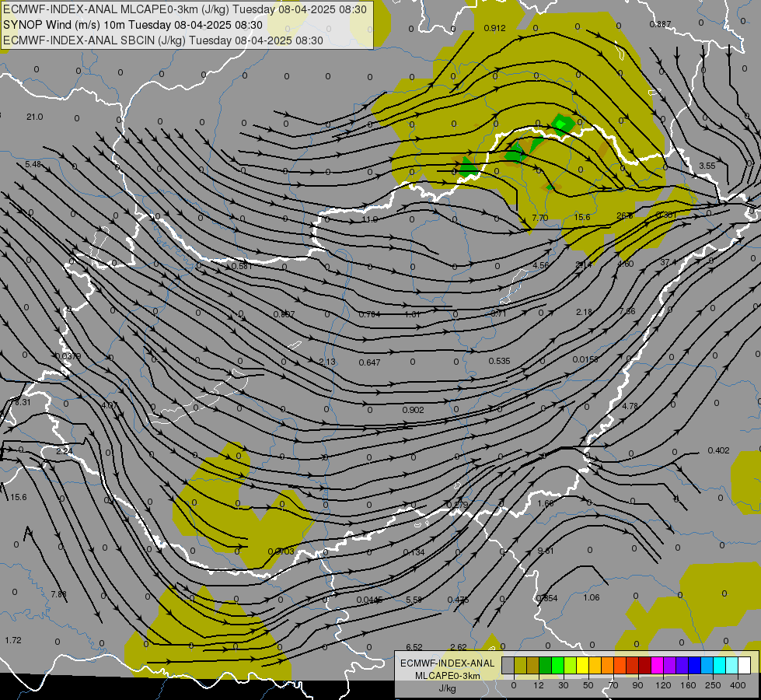Click the map value '0.902'
The image size is (761, 700).
(413, 410)
